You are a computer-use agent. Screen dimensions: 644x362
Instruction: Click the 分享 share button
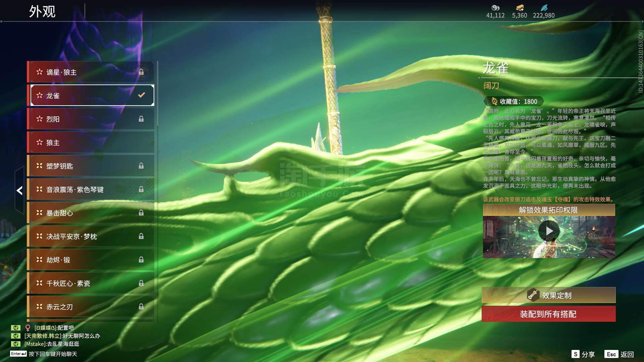click(583, 354)
